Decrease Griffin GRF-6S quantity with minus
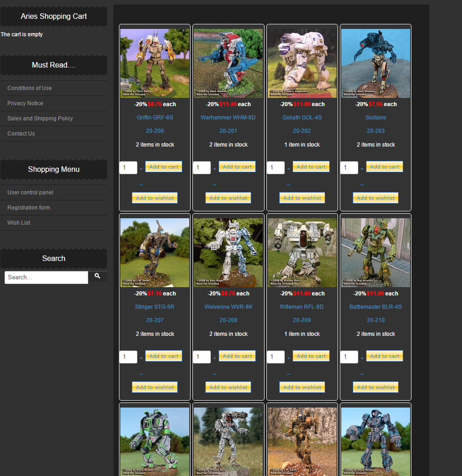 141,185
